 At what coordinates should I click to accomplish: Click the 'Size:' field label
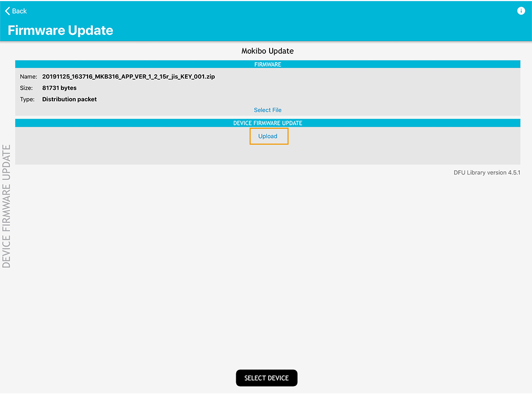pos(26,88)
